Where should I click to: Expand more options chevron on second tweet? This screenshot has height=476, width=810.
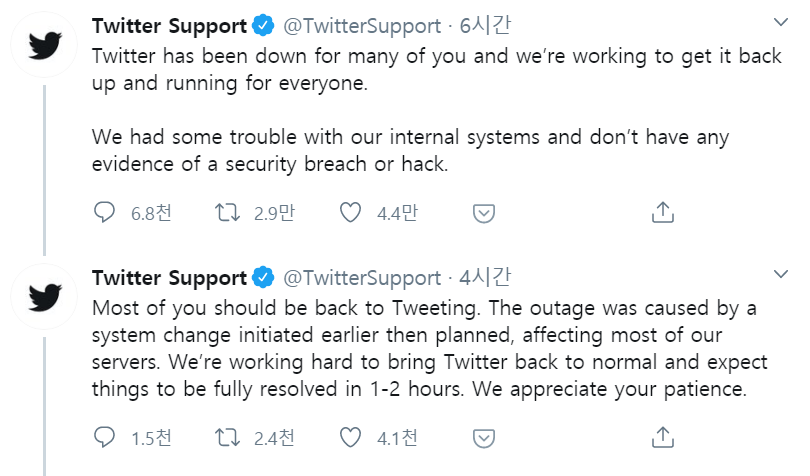click(x=781, y=273)
